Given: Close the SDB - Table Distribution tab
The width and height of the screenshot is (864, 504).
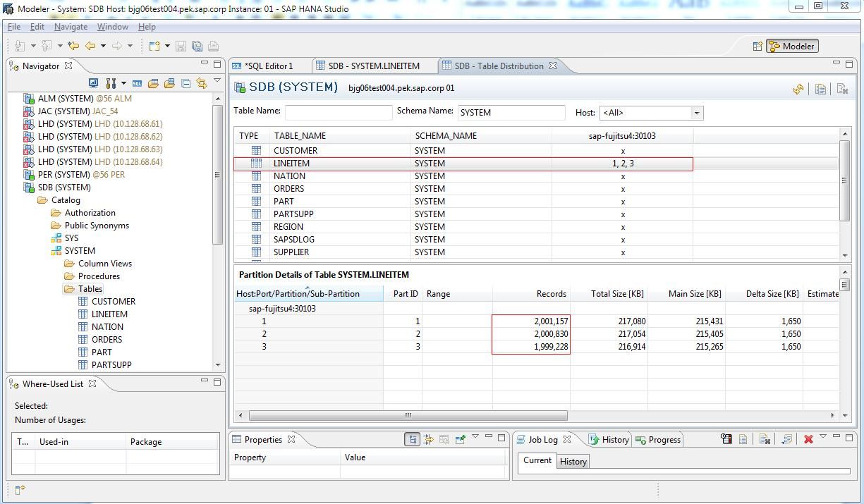Looking at the screenshot, I should click(553, 66).
